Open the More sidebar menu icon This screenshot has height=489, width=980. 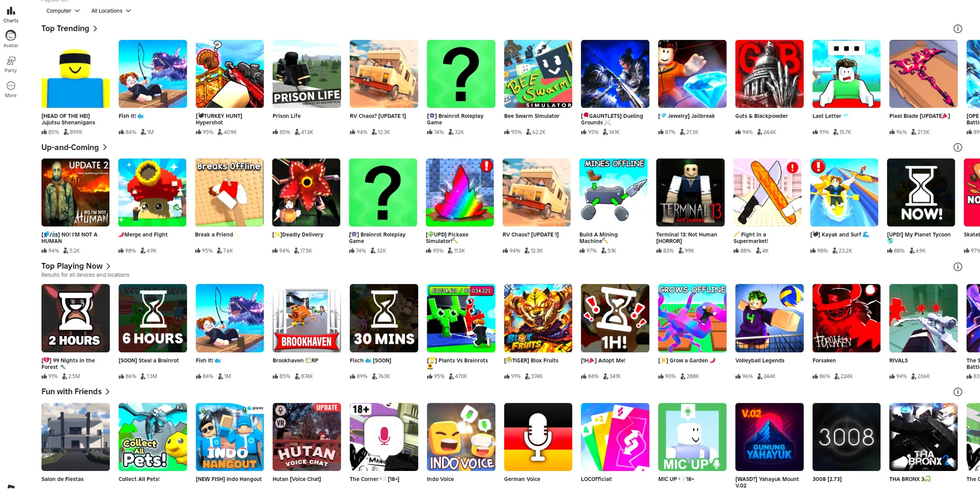point(11,85)
